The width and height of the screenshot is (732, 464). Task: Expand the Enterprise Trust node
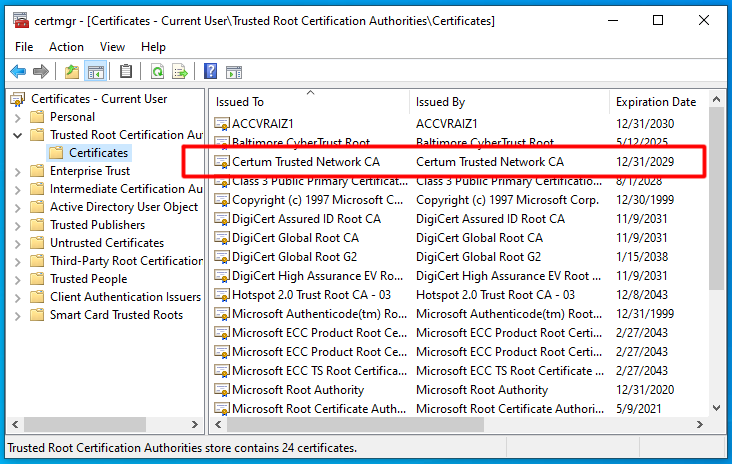[18, 171]
